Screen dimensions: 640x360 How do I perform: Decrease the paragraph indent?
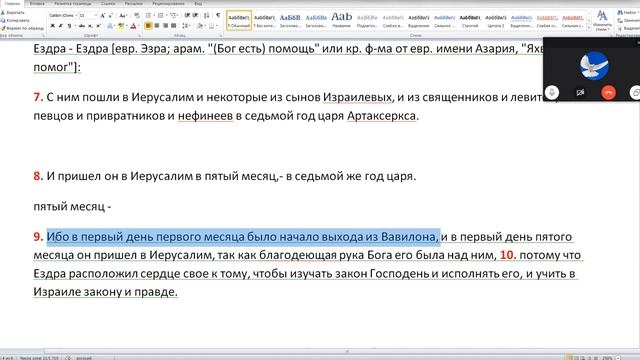(x=187, y=15)
